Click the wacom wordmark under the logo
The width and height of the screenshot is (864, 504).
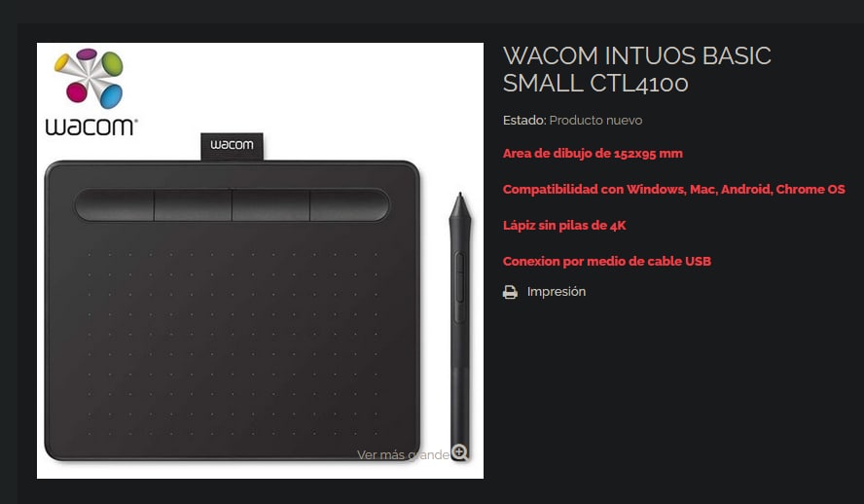pos(90,126)
